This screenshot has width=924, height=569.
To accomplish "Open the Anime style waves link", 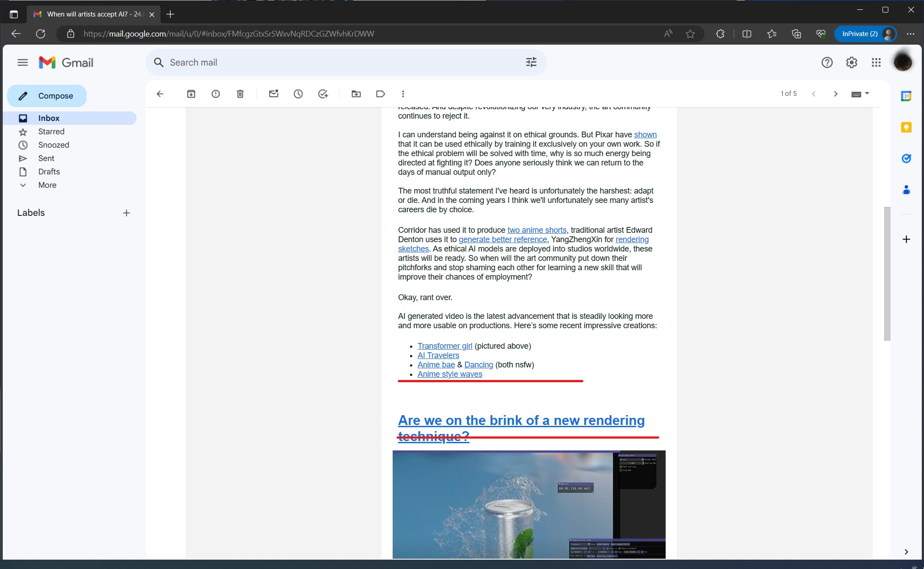I will point(449,374).
